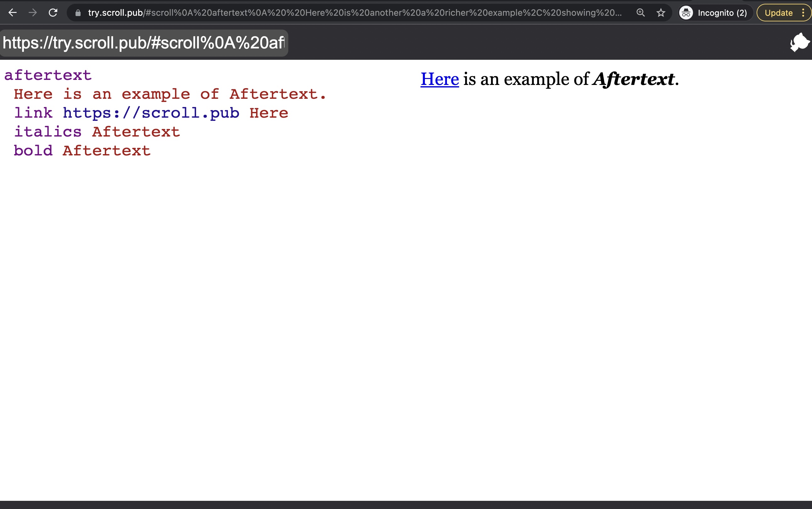Click the try.scroll.pub address bar URL
Screen dimensions: 812x509
[354, 13]
